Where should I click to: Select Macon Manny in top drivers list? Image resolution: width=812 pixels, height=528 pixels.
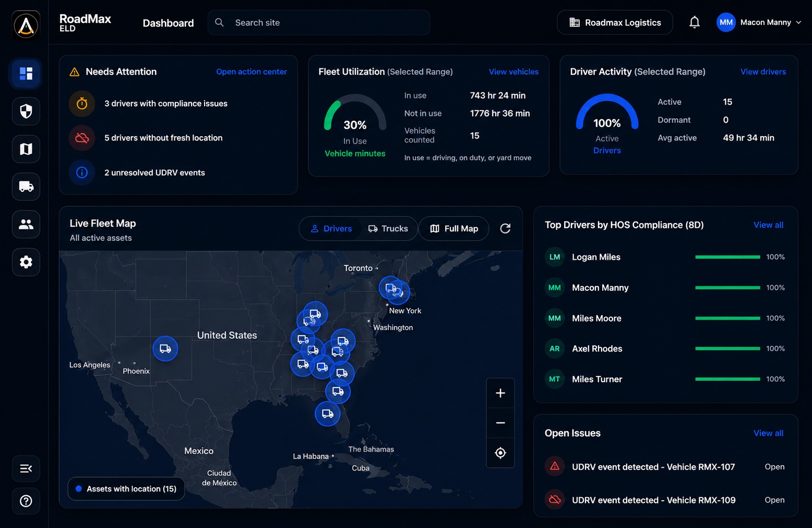[600, 288]
